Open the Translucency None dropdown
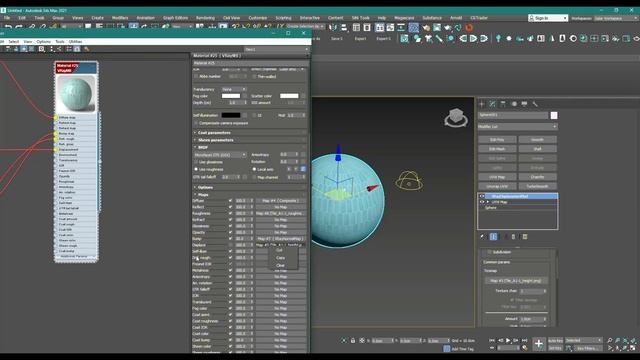The width and height of the screenshot is (640, 360). [x=234, y=89]
